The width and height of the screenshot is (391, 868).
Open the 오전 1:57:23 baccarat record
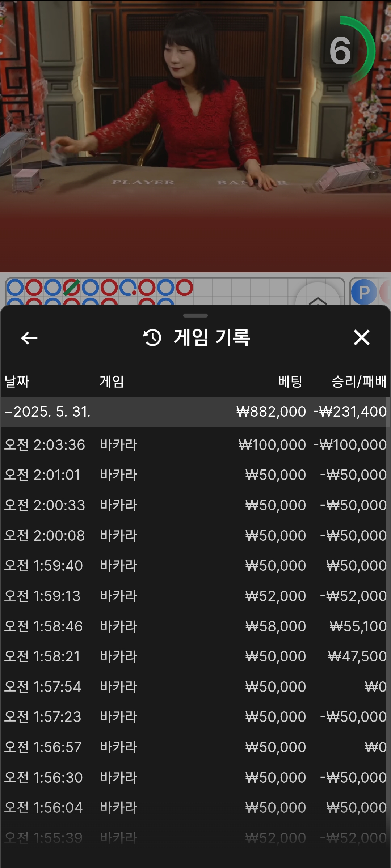195,717
